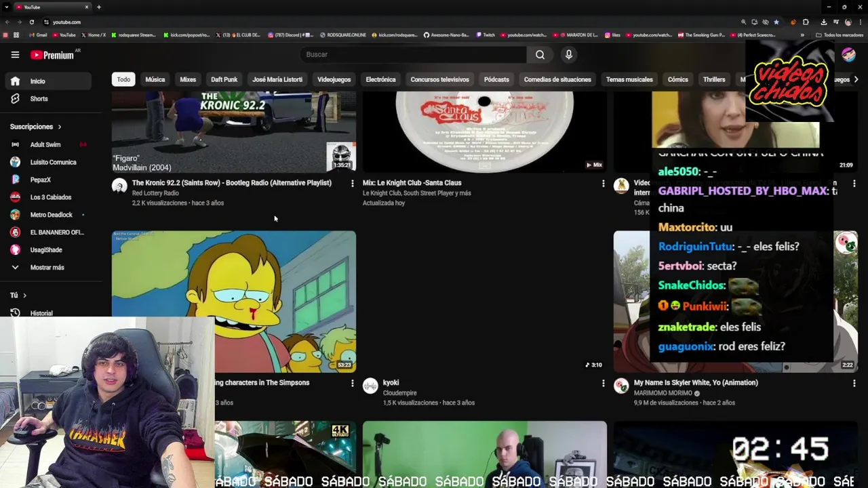Click the YouTube Premium logo
The width and height of the screenshot is (868, 488).
click(53, 55)
